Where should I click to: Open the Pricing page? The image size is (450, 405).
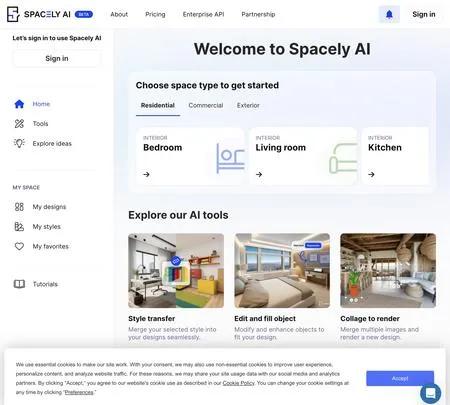point(155,14)
